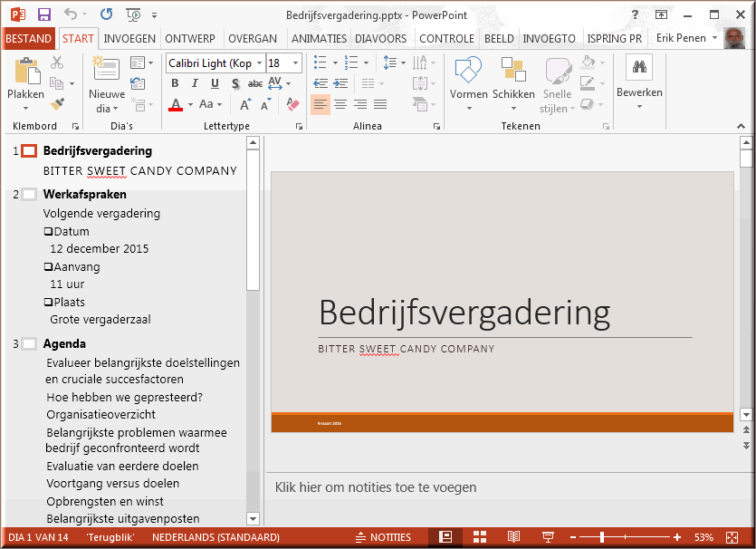Toggle italic formatting
756x549 pixels.
coord(195,83)
